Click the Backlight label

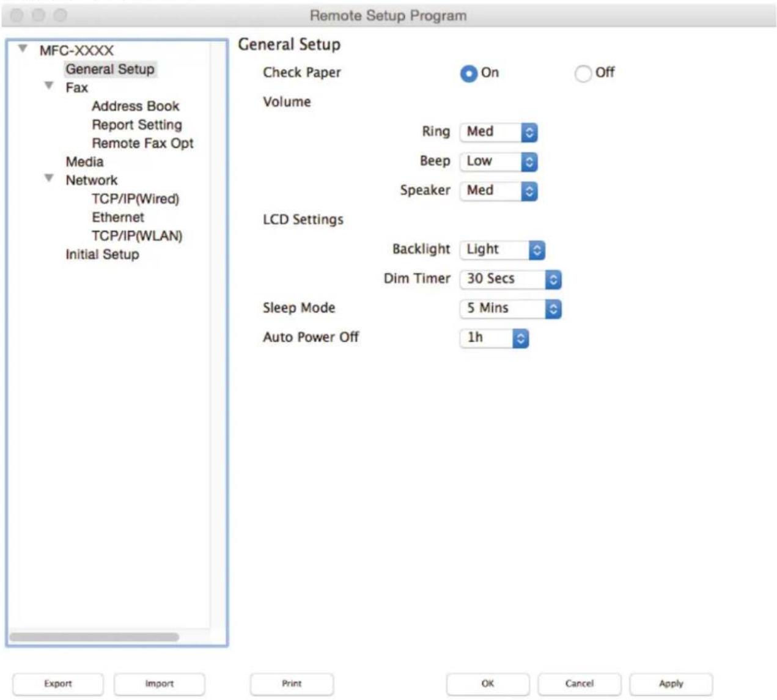(421, 249)
